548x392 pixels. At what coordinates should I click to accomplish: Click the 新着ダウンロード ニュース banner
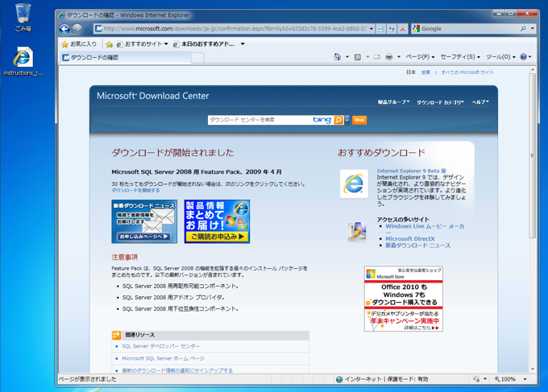144,221
